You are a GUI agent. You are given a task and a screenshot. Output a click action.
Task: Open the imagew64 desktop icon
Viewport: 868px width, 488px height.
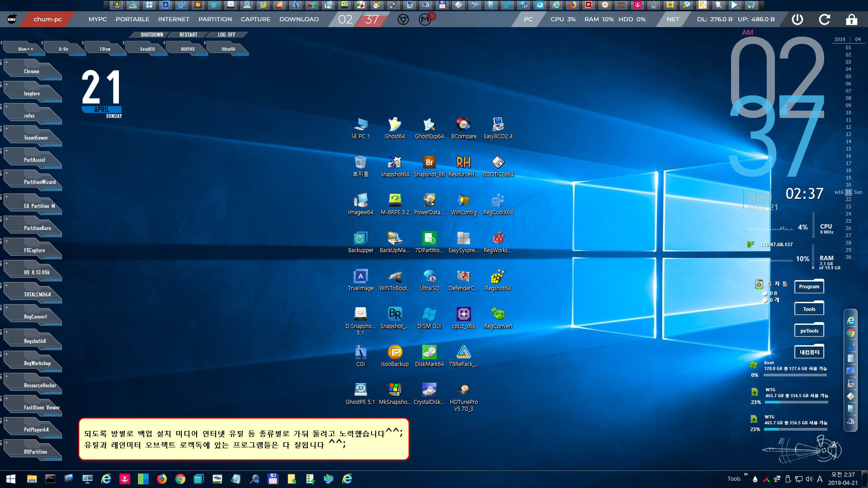360,203
